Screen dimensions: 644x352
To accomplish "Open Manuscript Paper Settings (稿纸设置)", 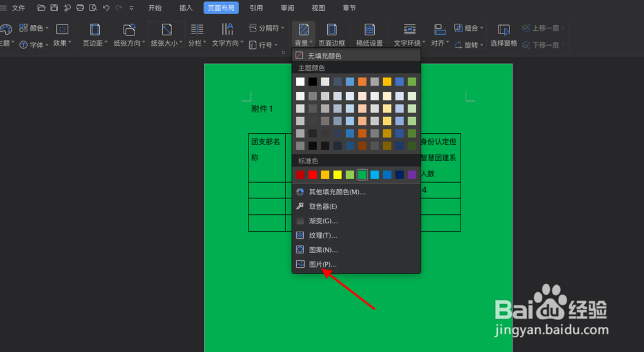I will coord(369,35).
